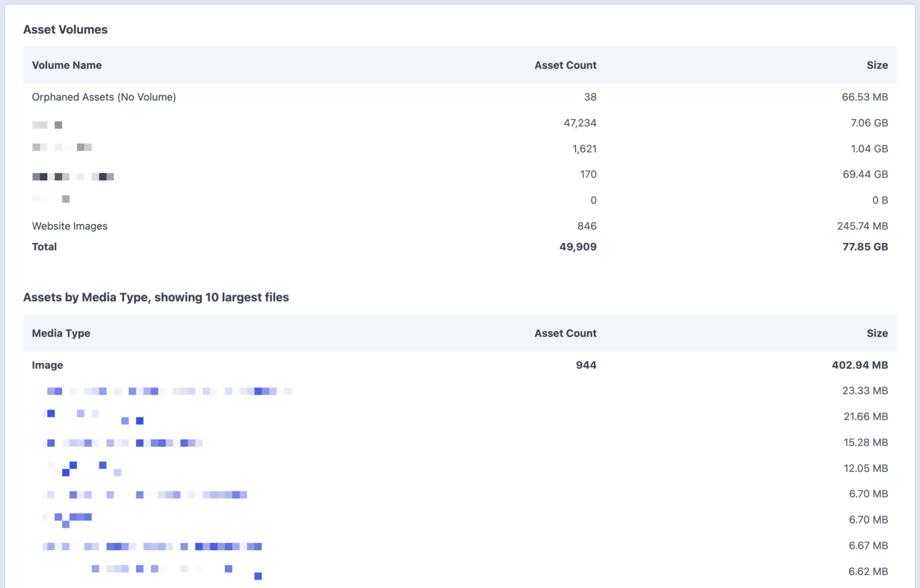Click the Media Type column header
This screenshot has height=588, width=920.
61,333
